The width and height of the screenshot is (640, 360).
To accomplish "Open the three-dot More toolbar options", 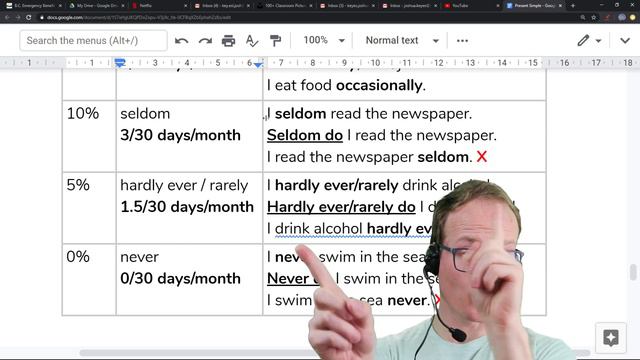I will (x=462, y=40).
